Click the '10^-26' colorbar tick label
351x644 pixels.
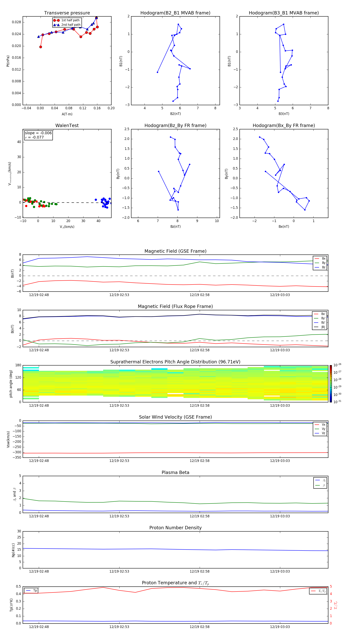point(337,365)
